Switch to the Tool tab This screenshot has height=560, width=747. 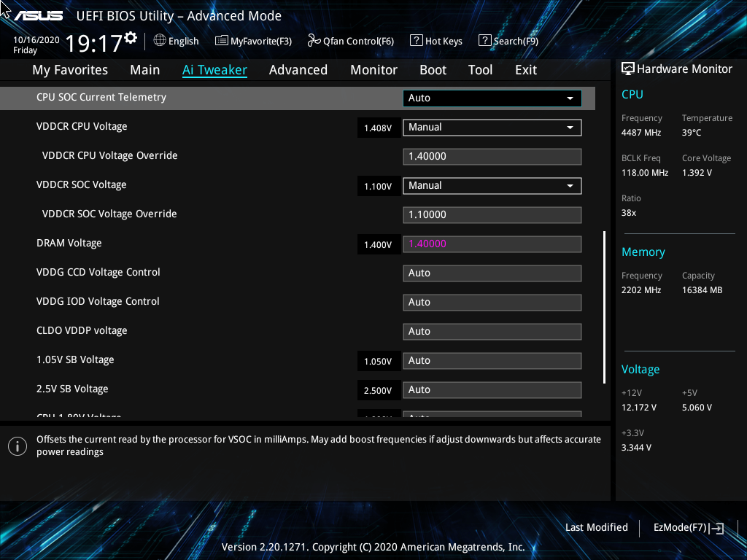click(x=480, y=70)
